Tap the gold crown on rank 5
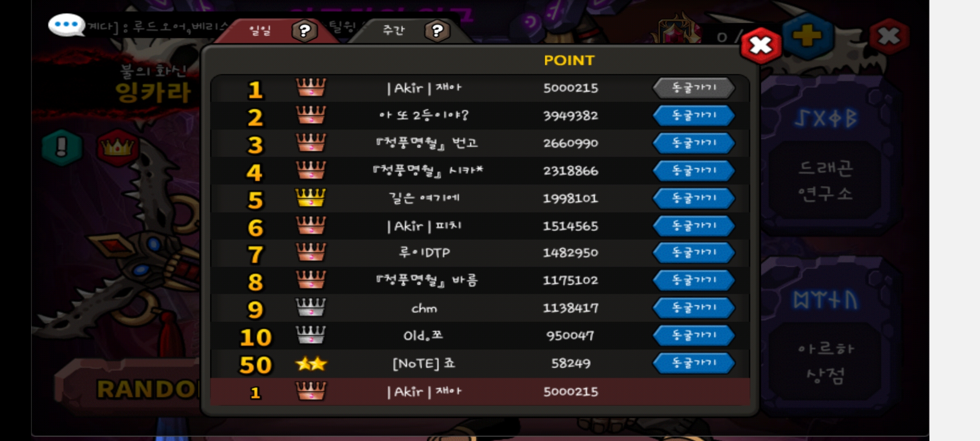 pyautogui.click(x=311, y=198)
